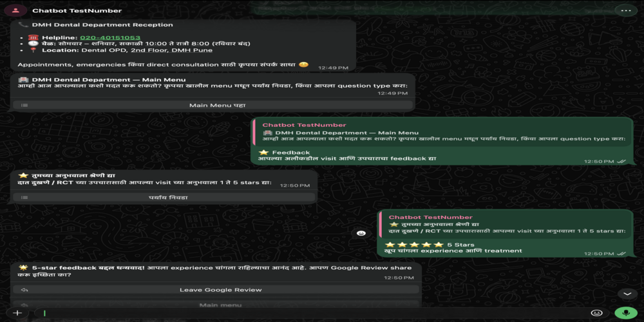Image resolution: width=644 pixels, height=322 pixels.
Task: Click the '5 Stars' sent message text
Action: [461, 245]
